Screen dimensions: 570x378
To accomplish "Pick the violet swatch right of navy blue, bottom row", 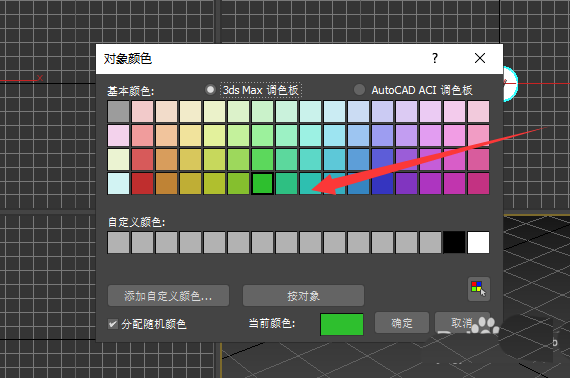I will pos(406,184).
